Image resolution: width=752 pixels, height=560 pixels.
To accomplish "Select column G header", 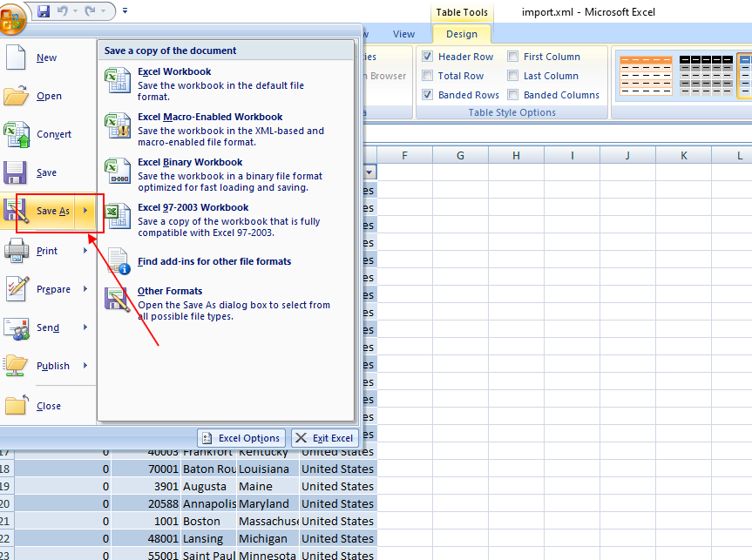I will [x=460, y=155].
